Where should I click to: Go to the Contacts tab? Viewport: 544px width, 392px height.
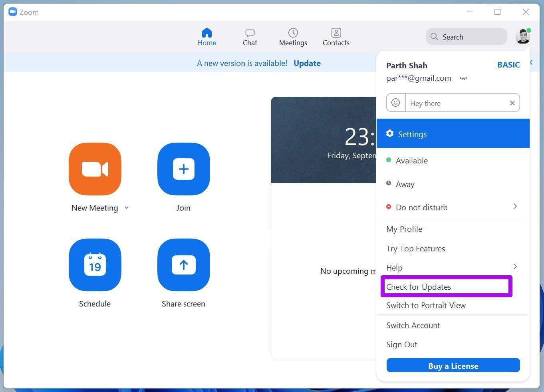tap(336, 37)
